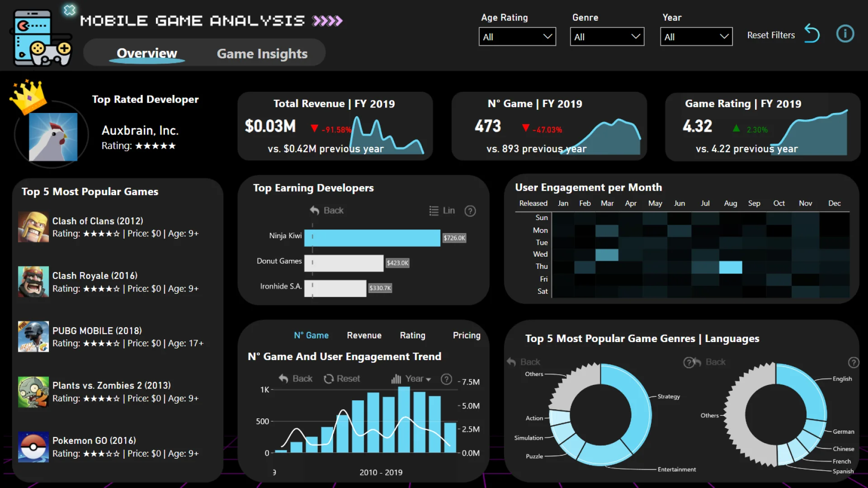Click the PUBG MOBILE (2018) title
Image resolution: width=868 pixels, height=488 pixels.
(x=97, y=331)
